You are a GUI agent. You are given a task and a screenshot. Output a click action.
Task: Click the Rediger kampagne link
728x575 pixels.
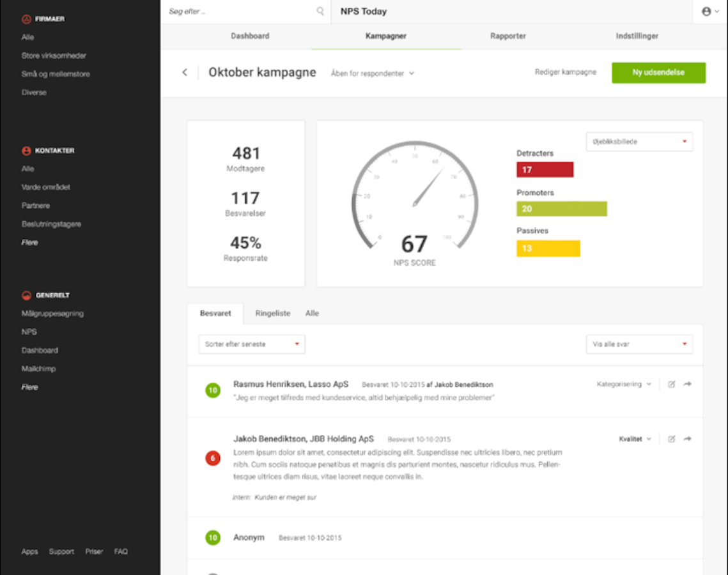coord(565,72)
